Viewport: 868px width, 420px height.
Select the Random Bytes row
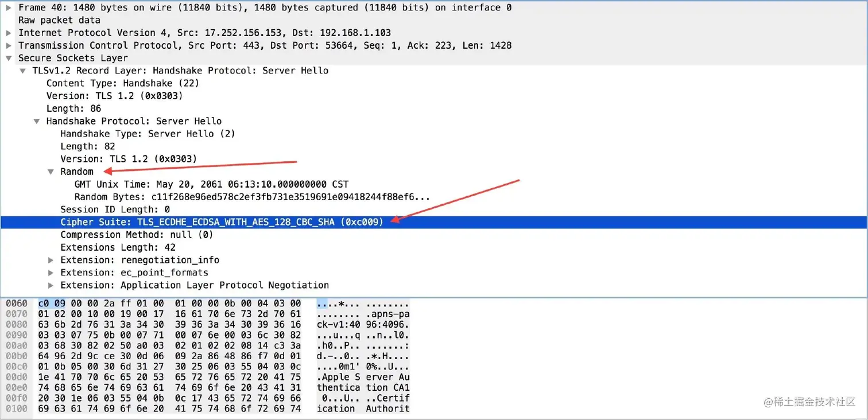click(x=434, y=197)
